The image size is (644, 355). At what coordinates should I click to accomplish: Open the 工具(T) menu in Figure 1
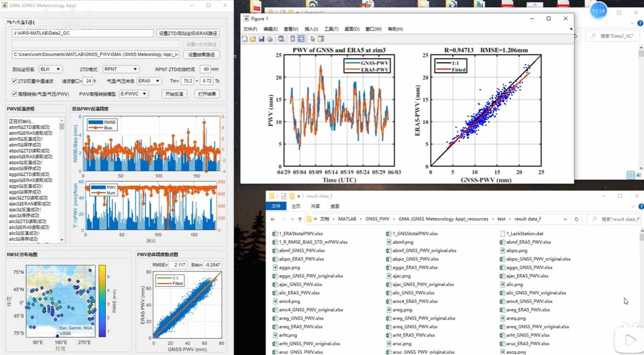point(331,29)
